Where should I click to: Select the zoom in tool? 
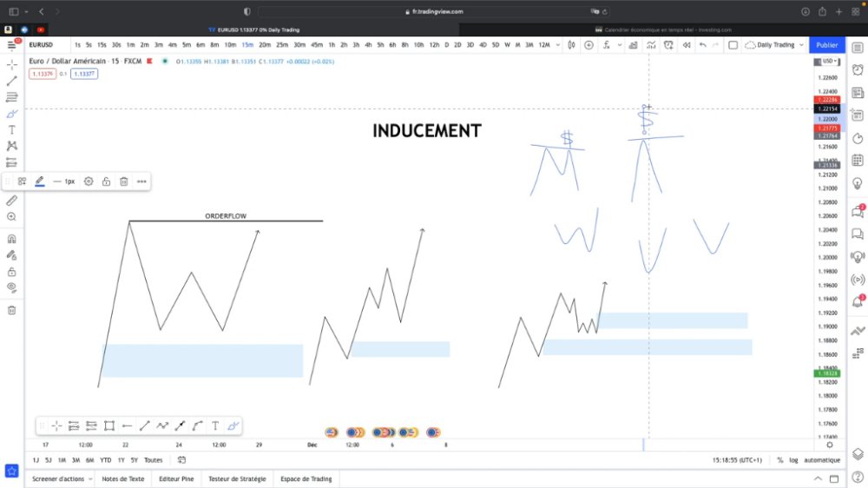pos(11,216)
